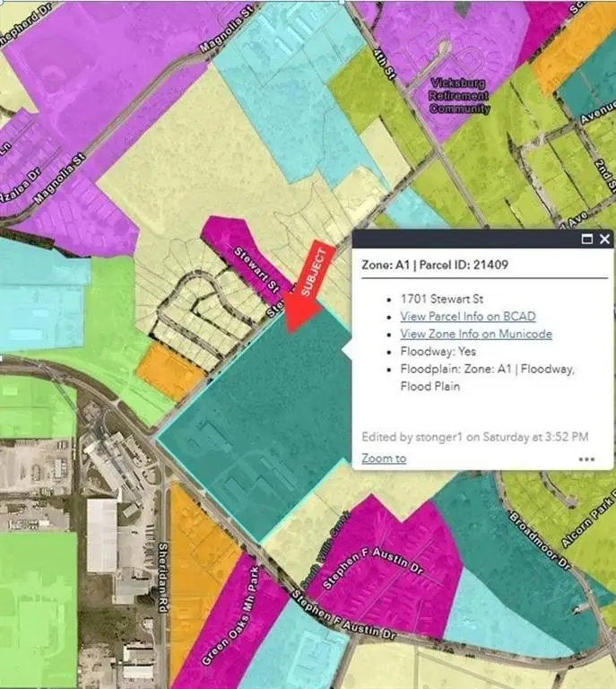
Task: Close the parcel info popup
Action: click(x=604, y=240)
